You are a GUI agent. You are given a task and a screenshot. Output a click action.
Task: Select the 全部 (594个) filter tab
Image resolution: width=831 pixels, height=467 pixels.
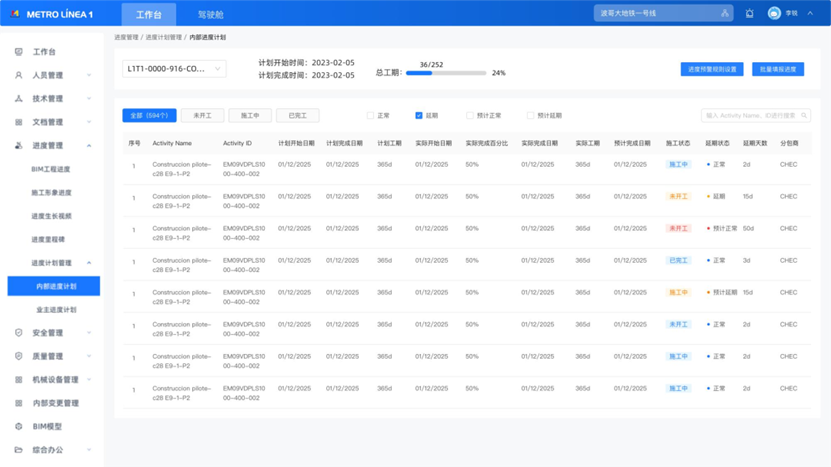[149, 116]
